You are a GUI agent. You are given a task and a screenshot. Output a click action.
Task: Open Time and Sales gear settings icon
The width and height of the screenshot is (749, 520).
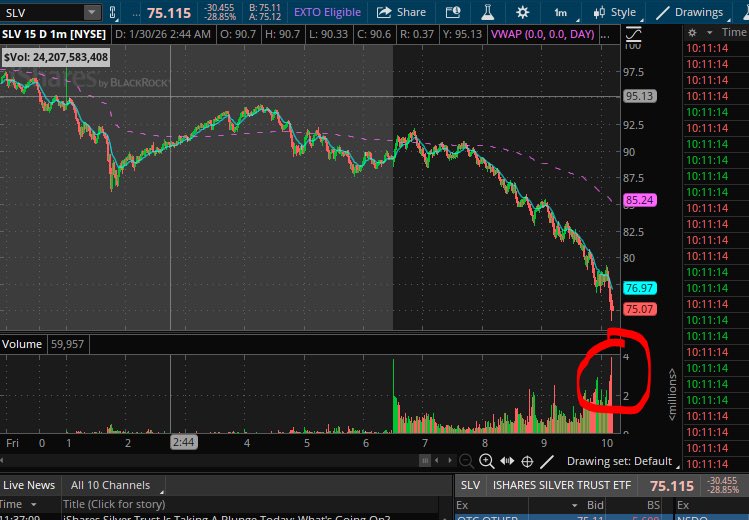coord(692,32)
